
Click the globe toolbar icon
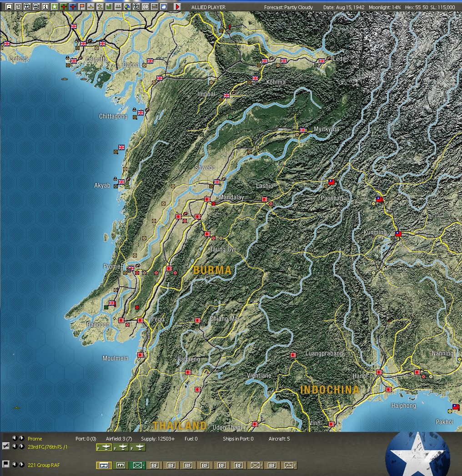click(127, 6)
